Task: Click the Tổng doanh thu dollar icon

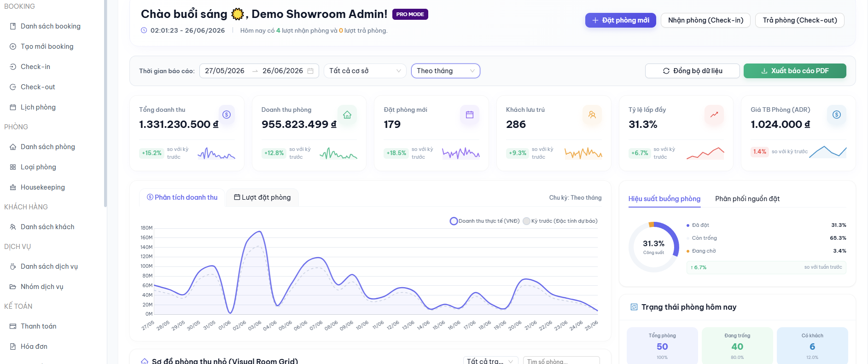Action: click(227, 115)
